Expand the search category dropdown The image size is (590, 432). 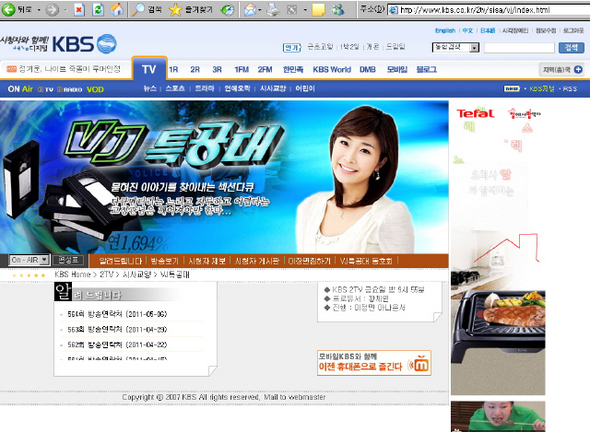click(x=474, y=47)
